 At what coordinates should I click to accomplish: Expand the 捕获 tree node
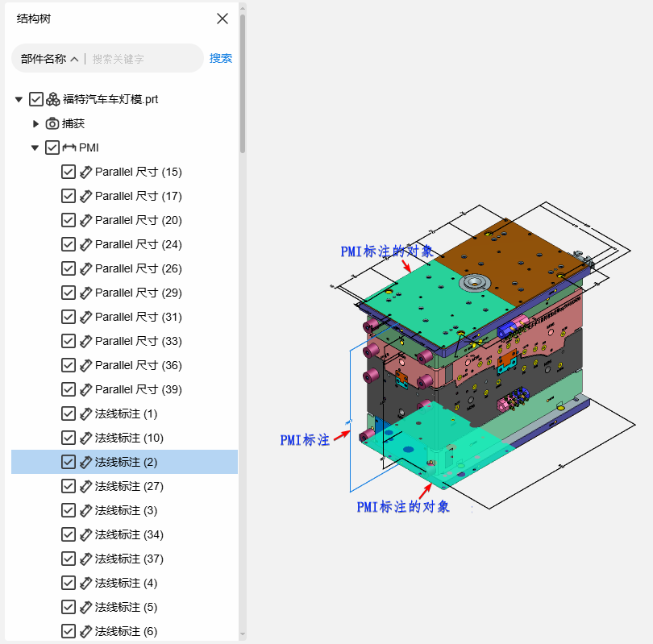tap(35, 123)
